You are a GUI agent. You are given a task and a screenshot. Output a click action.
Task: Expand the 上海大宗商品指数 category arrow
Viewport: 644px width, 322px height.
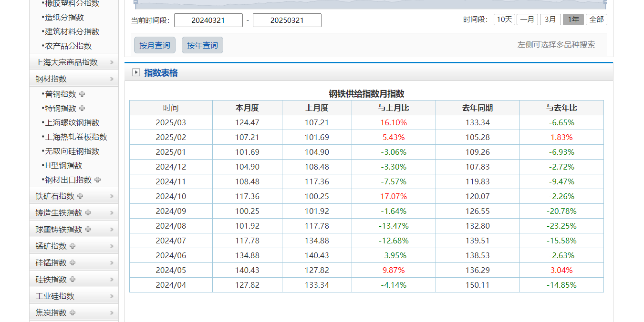pyautogui.click(x=112, y=62)
